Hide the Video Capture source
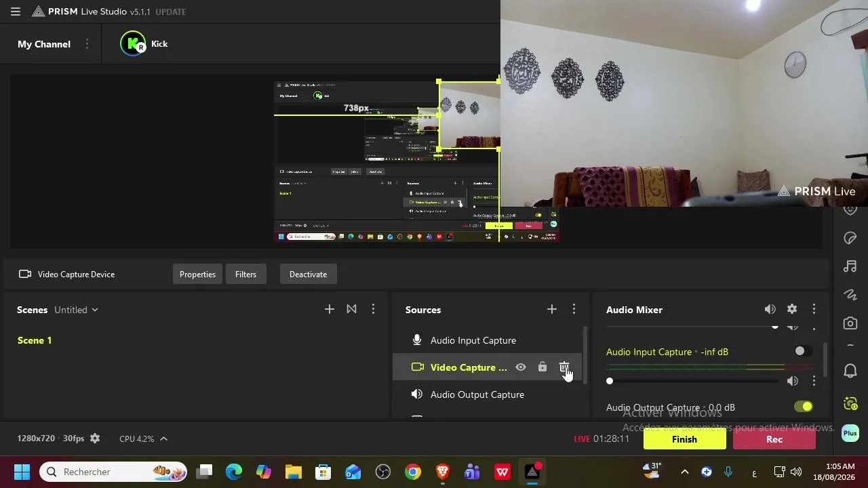 pos(521,367)
